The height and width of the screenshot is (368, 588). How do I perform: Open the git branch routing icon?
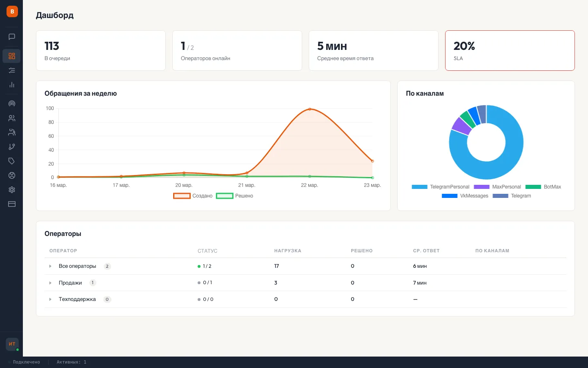12,147
